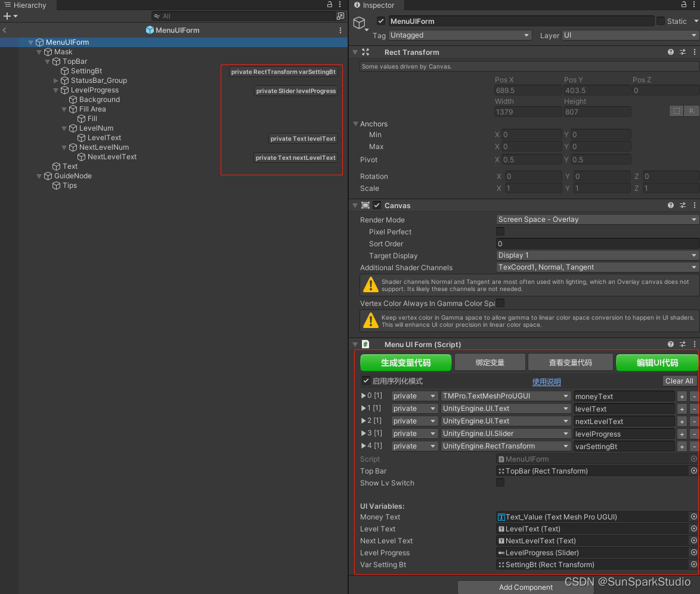
Task: Select the Inspector tab
Action: [374, 5]
